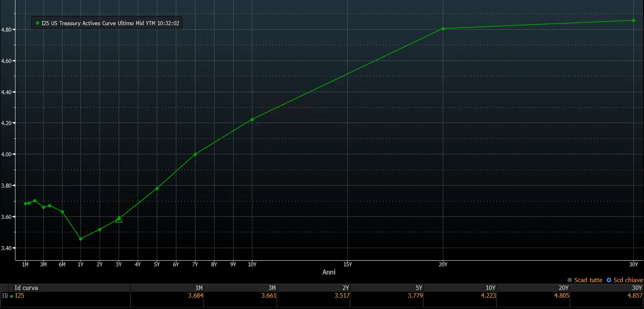The height and width of the screenshot is (309, 644).
Task: Click the 10Y column header in table
Action: tap(490, 288)
